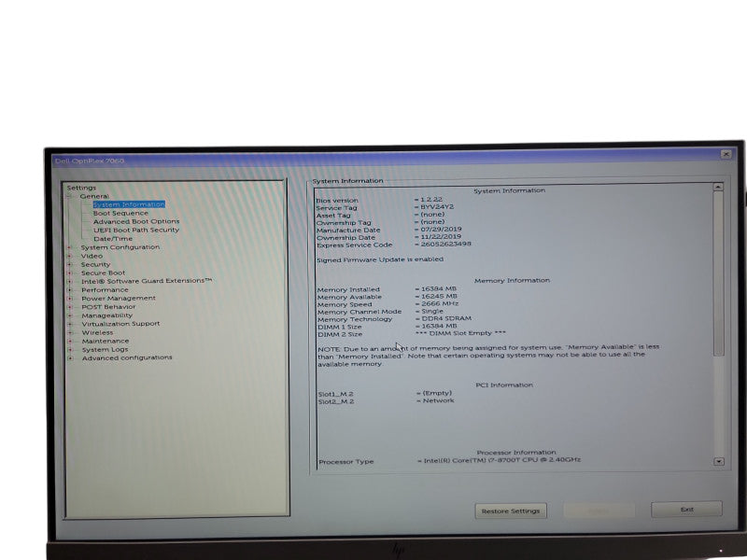Screen dimensions: 747x560
Task: Click the Memory Channel Mode Single value
Action: (432, 311)
